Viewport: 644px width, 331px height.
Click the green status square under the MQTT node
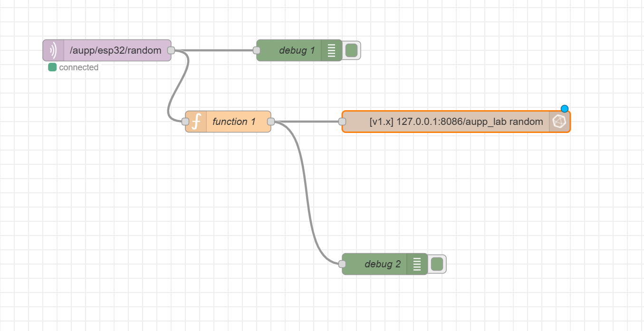click(52, 67)
